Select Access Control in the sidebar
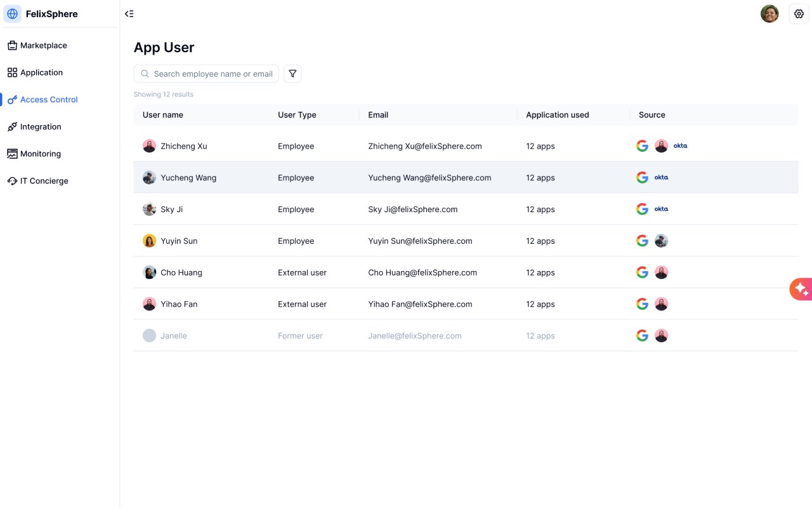The width and height of the screenshot is (812, 508). [49, 100]
